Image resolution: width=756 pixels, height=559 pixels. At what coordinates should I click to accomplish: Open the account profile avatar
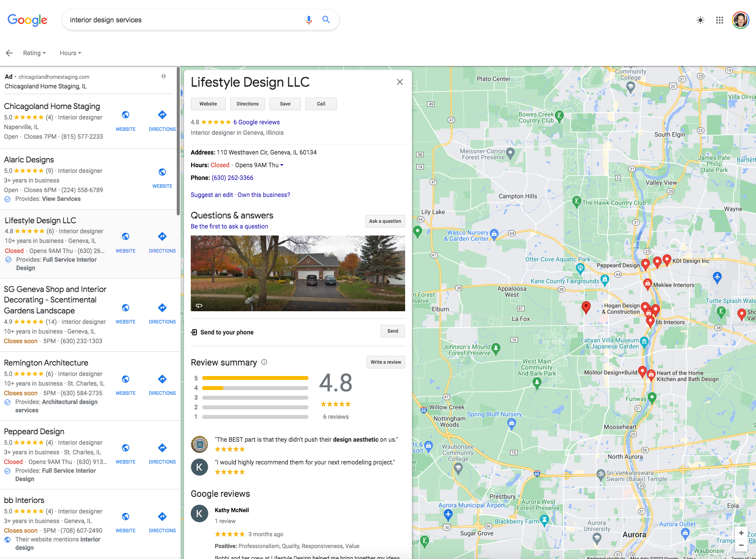[x=741, y=20]
